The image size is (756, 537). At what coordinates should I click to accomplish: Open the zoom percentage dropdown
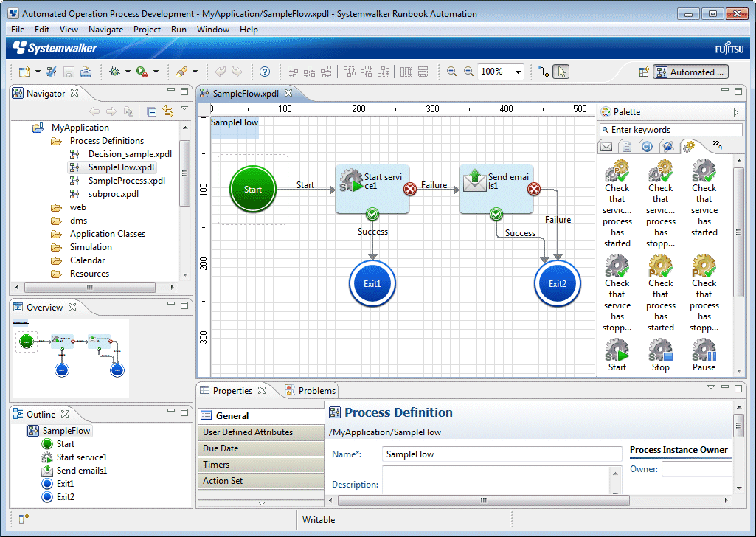518,72
